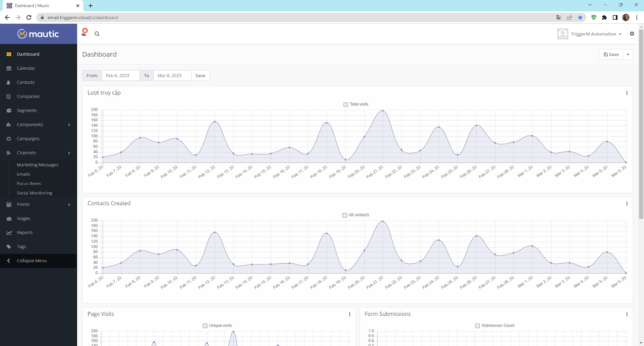644x346 pixels.
Task: Open the settings gear icon in the top right
Action: coord(632,34)
